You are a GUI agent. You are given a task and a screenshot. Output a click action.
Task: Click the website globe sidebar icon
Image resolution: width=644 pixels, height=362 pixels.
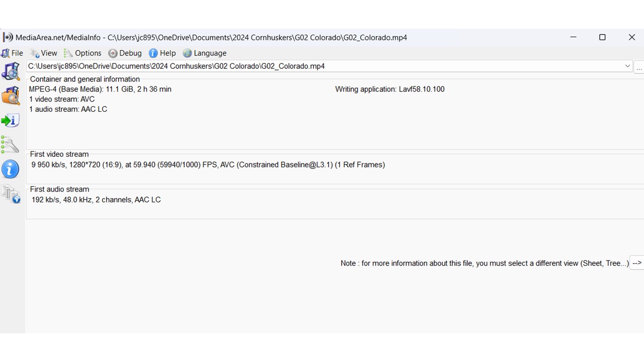11,194
